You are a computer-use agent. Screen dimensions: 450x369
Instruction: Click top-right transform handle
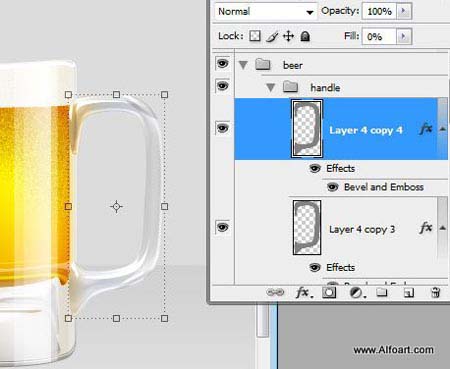tap(164, 95)
